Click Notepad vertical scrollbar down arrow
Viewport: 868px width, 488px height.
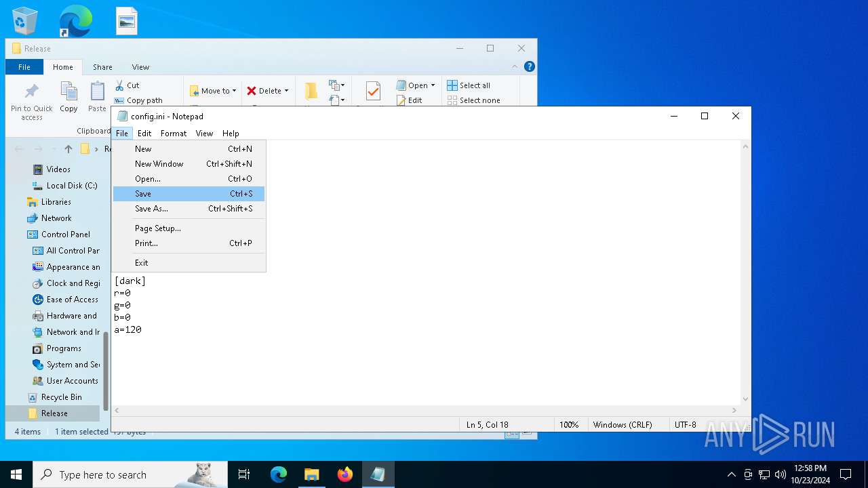(746, 399)
